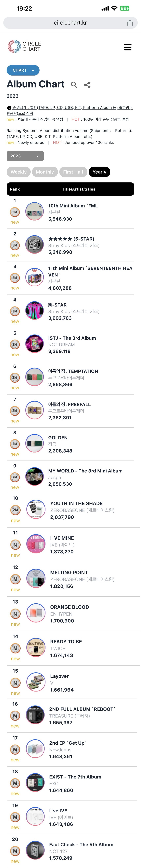Open the 2023 year dropdown

(25, 156)
